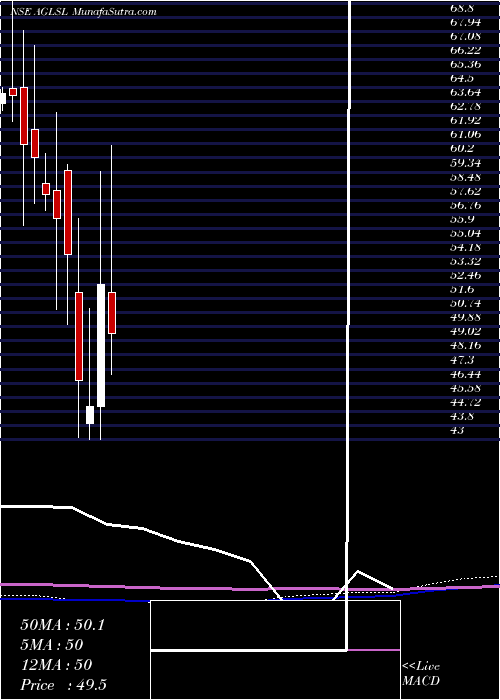Click the 50.74 price axis label
Image resolution: width=500 pixels, height=700 pixels.
point(466,304)
